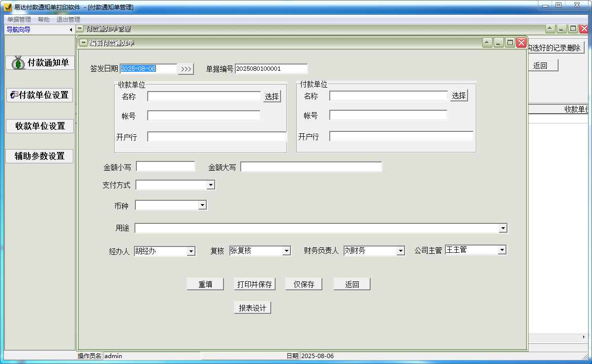Expand the 用途 purpose dropdown
This screenshot has height=364, width=592.
[x=503, y=228]
